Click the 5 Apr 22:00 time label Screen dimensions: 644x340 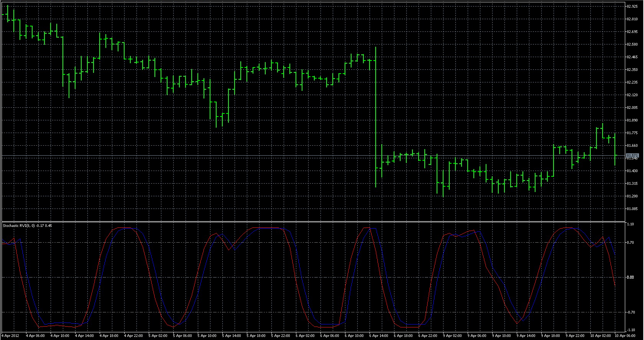[x=281, y=336]
